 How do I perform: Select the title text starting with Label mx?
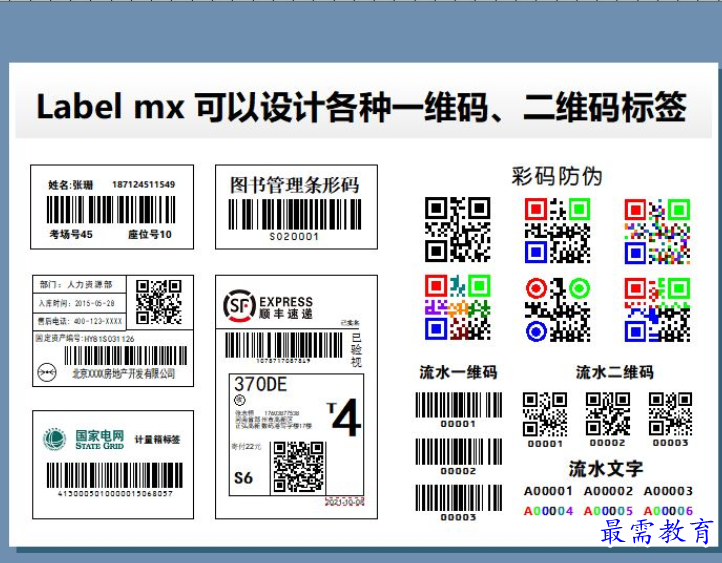pos(361,107)
